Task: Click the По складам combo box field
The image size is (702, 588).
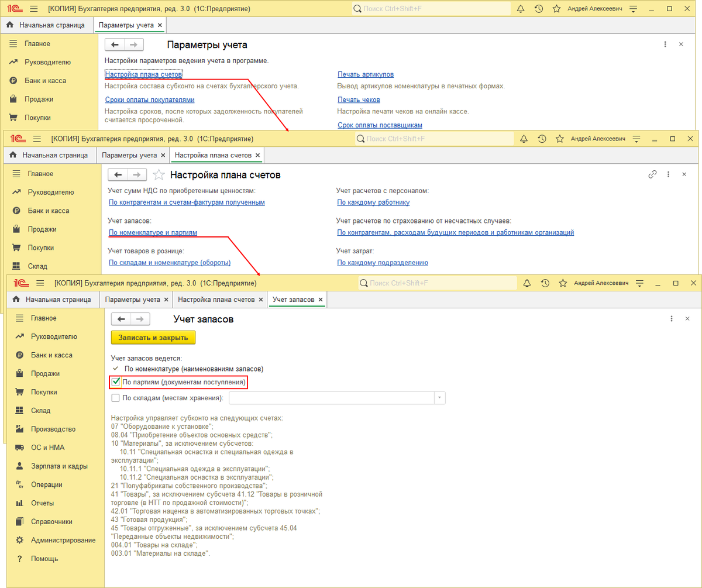Action: coord(332,398)
